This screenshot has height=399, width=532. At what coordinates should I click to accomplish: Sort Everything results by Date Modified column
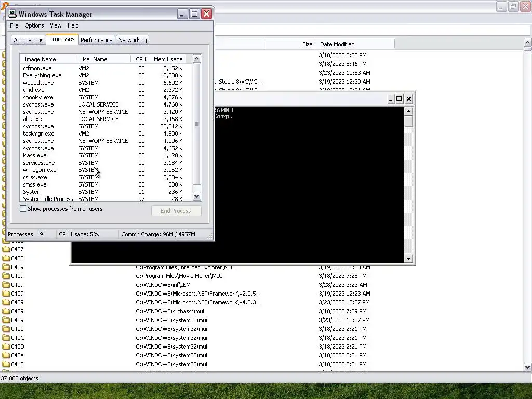355,44
